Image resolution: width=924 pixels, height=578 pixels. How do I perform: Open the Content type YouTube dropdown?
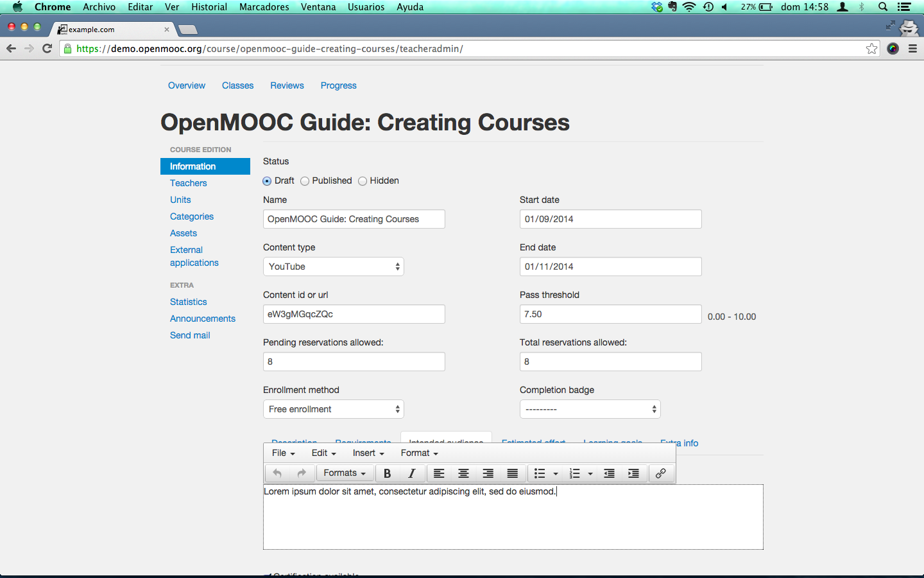tap(334, 267)
